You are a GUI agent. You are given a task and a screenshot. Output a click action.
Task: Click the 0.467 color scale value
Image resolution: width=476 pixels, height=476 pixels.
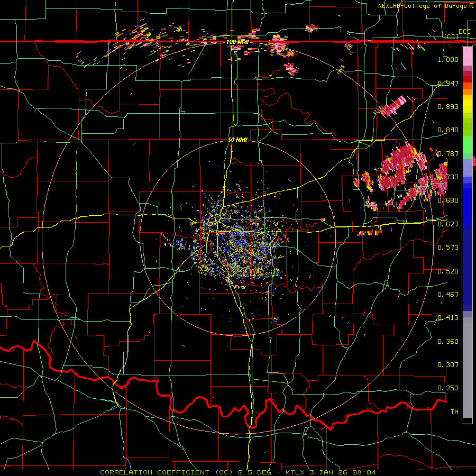pyautogui.click(x=448, y=294)
